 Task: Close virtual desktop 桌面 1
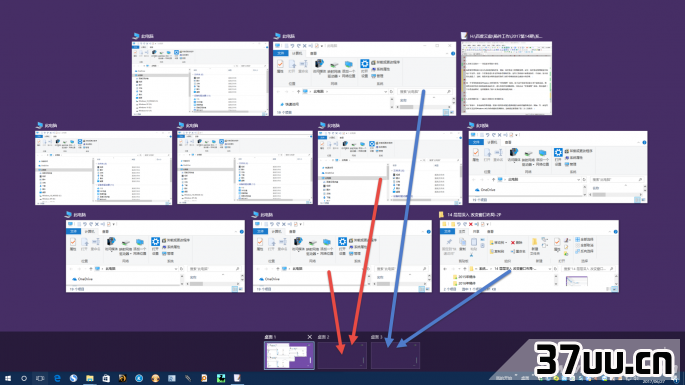pos(310,337)
